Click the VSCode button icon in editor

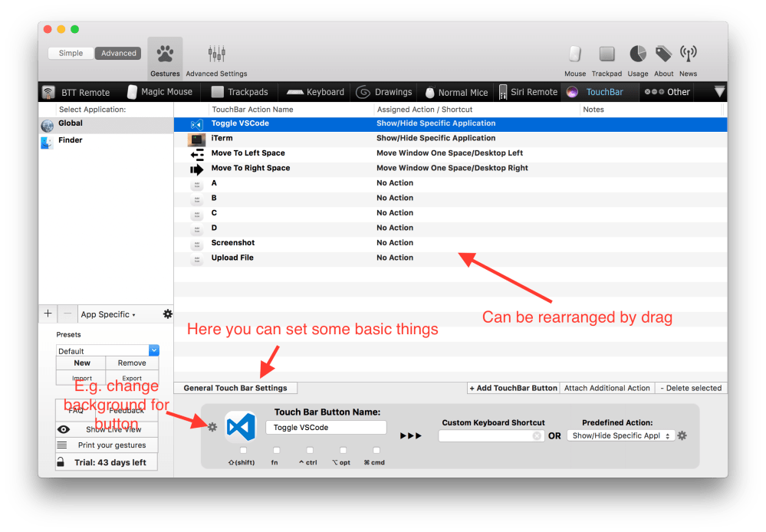tap(240, 427)
